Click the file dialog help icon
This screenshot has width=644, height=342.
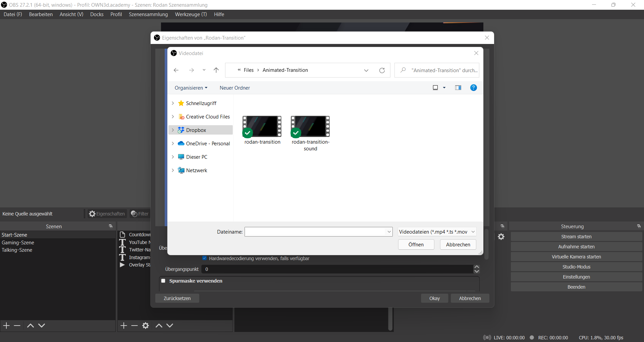[473, 88]
